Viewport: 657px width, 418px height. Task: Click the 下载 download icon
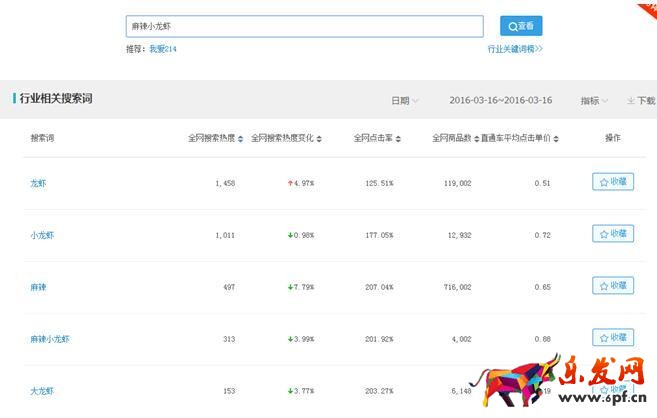pos(640,100)
